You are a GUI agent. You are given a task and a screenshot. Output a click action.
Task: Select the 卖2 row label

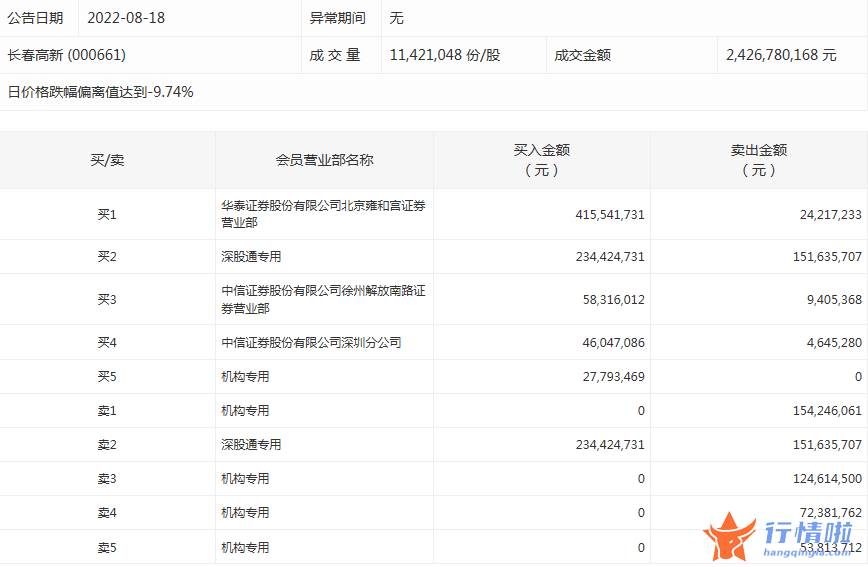(107, 444)
